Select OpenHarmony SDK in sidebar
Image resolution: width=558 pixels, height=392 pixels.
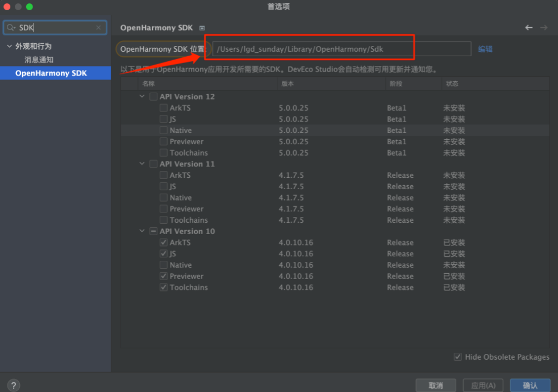click(51, 73)
